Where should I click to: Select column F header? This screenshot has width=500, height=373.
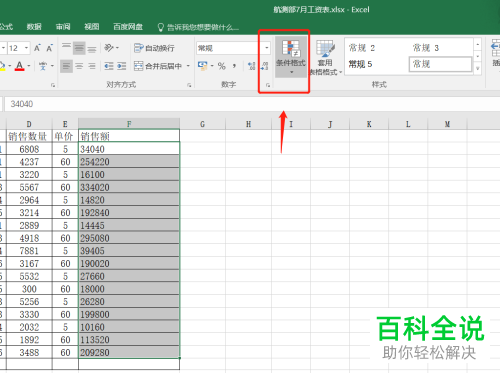tap(129, 124)
